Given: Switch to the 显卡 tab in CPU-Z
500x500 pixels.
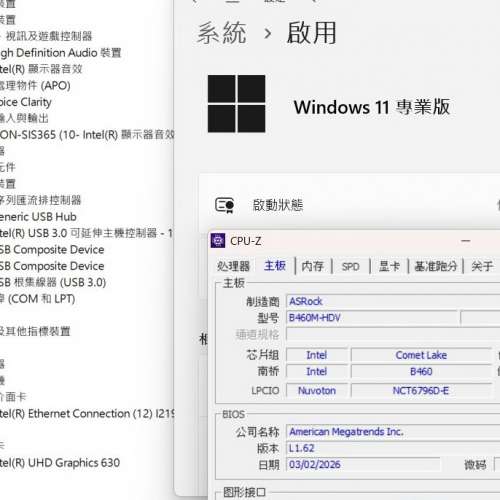Looking at the screenshot, I should click(x=389, y=266).
